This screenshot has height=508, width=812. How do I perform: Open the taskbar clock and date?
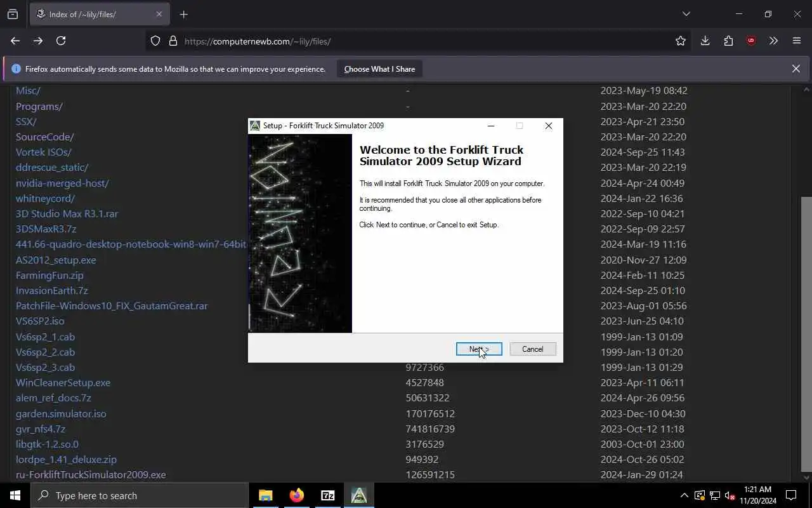pyautogui.click(x=757, y=495)
